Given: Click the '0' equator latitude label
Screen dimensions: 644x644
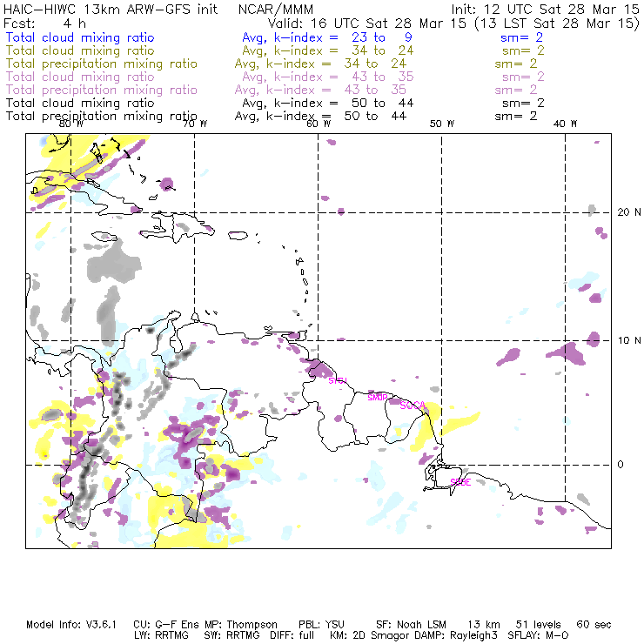Looking at the screenshot, I should click(621, 464).
